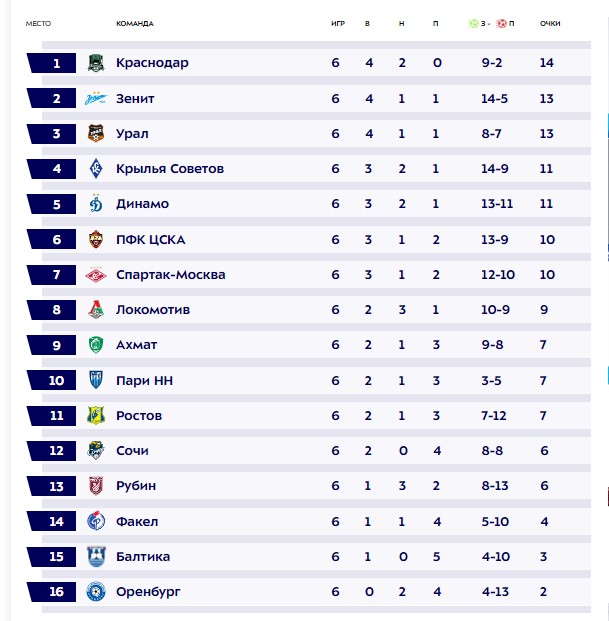
Task: Click the goals scored-conceded column header
Action: click(x=491, y=23)
